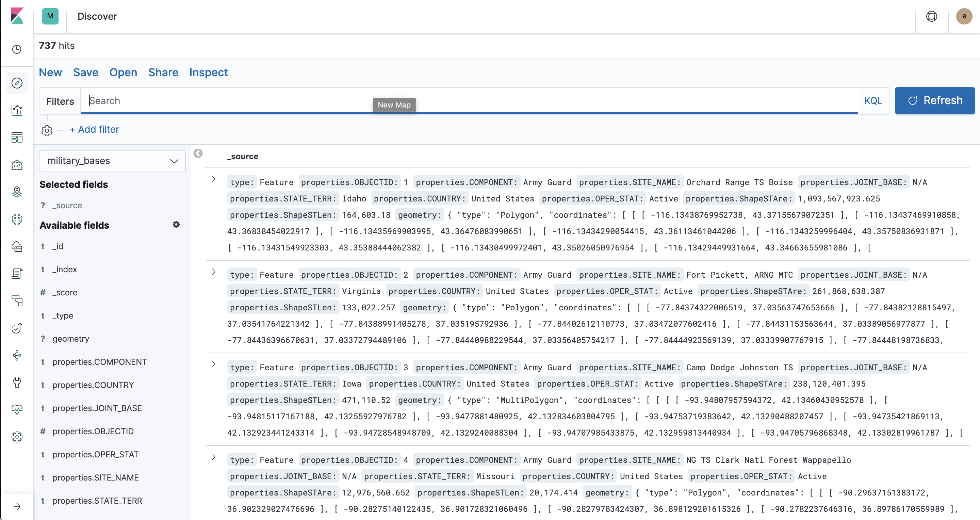Open the Dashboard app icon

tap(17, 137)
